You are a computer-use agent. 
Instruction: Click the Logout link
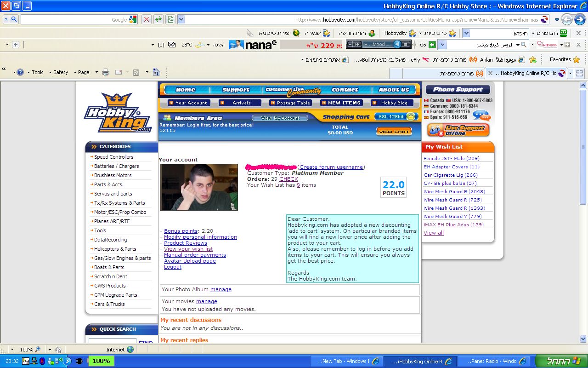[173, 267]
